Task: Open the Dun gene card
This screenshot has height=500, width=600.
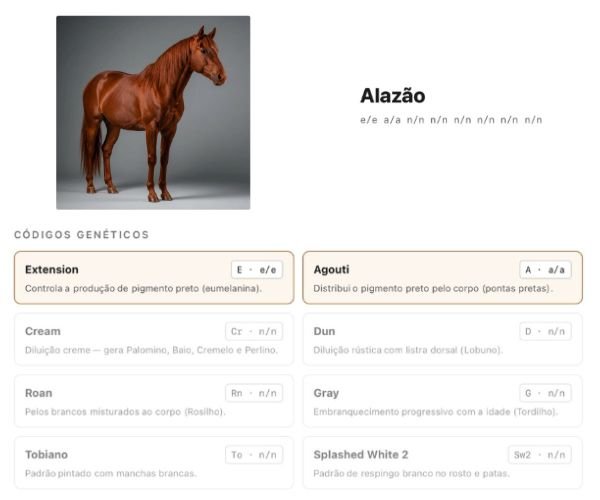Action: click(x=442, y=339)
